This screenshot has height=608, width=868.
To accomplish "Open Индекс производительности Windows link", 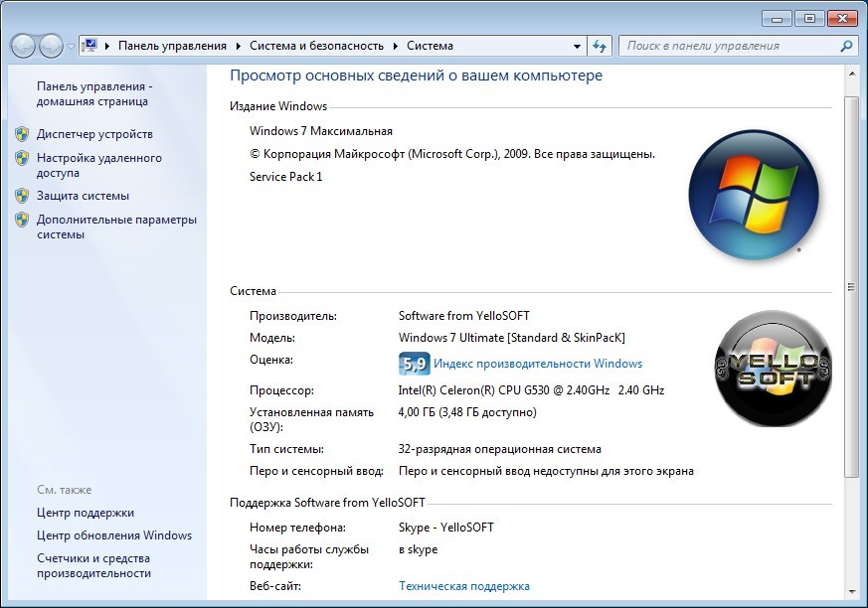I will 538,364.
